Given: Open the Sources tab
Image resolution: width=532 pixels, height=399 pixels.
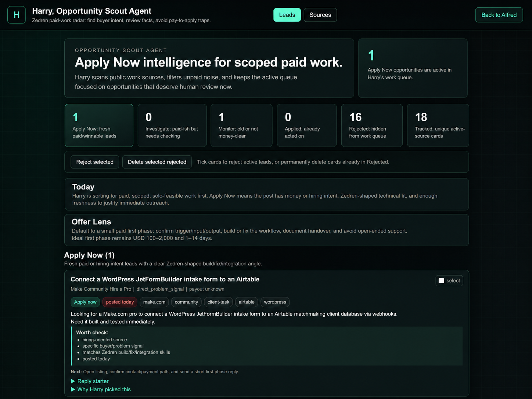Looking at the screenshot, I should coord(320,15).
